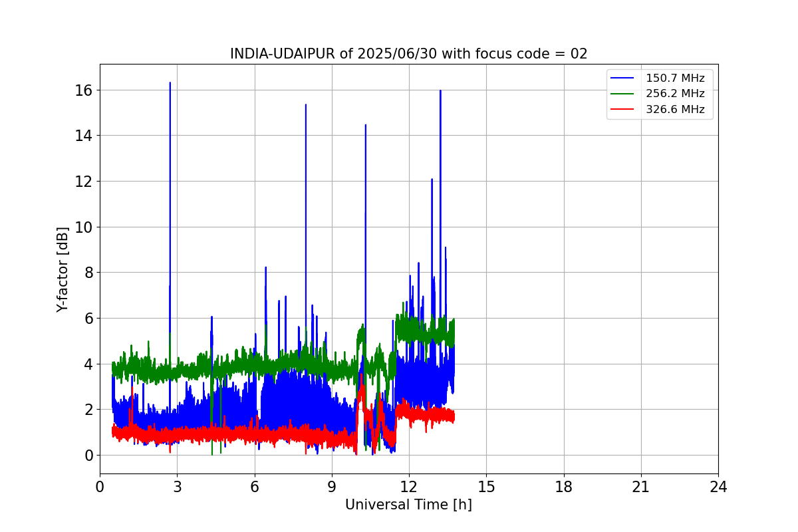Click x-axis tick label 21
Screen dimensions: 798x532
pos(641,487)
